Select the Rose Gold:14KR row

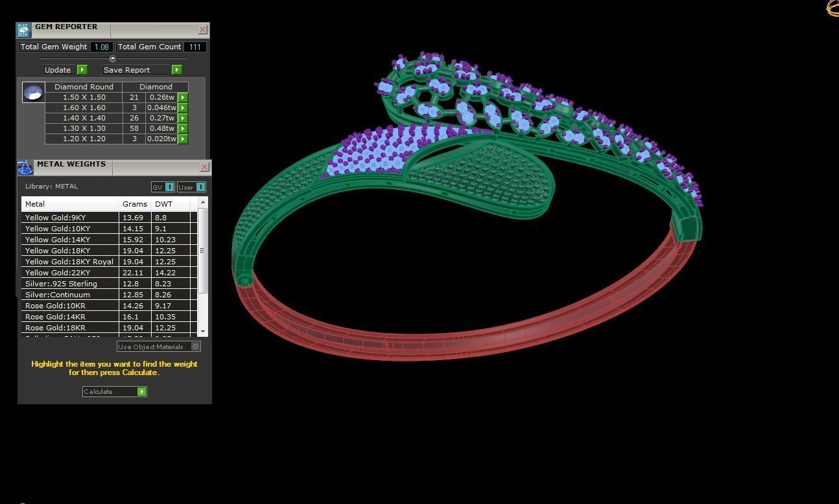(109, 317)
